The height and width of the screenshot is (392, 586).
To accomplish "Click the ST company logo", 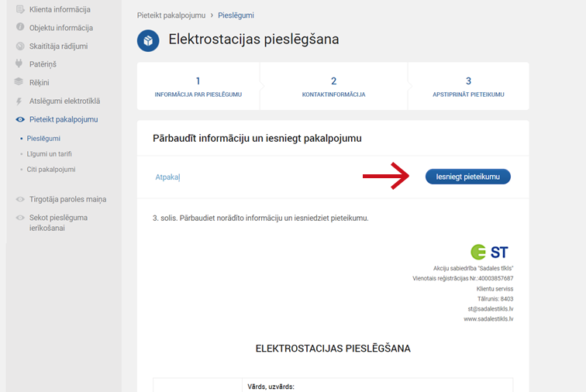I will coord(489,252).
